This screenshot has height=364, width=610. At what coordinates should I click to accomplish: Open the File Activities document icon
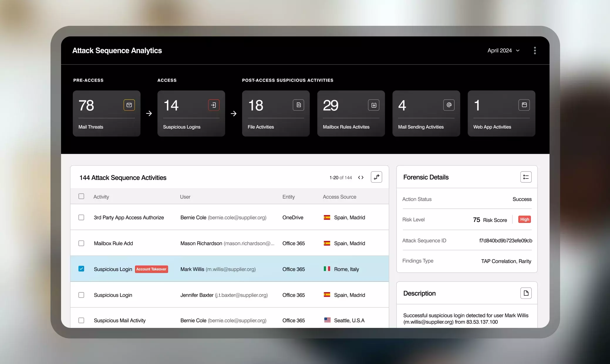[298, 105]
